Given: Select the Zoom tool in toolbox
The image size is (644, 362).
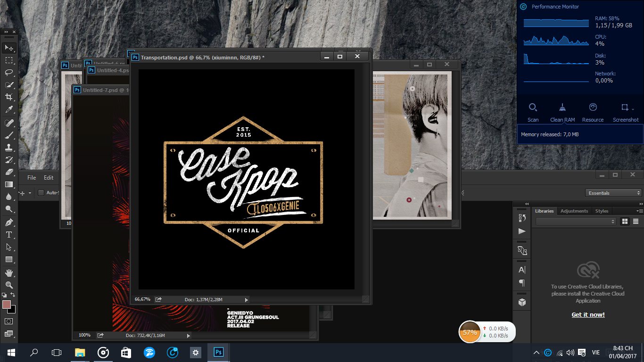Looking at the screenshot, I should pos(9,285).
